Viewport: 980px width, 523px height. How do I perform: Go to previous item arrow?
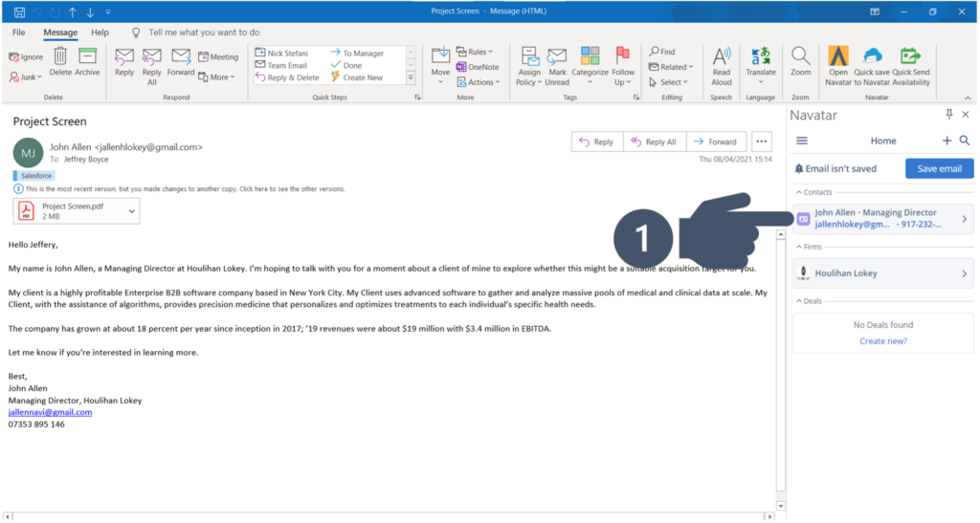coord(73,11)
